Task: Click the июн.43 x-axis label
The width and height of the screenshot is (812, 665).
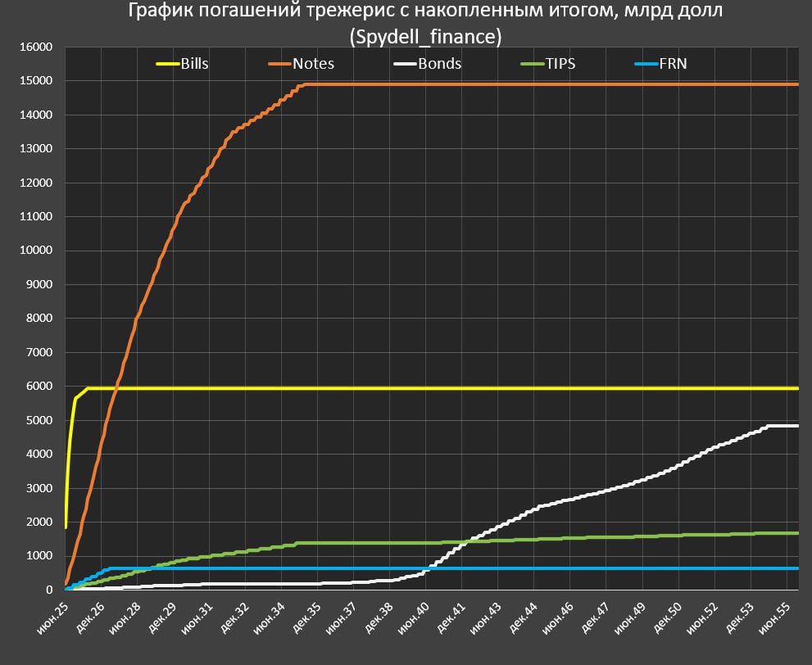Action: click(486, 617)
